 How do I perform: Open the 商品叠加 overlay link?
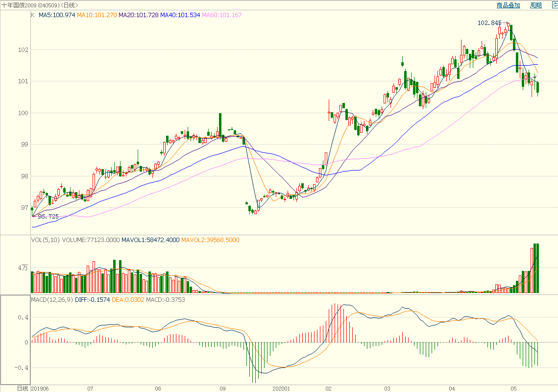508,5
